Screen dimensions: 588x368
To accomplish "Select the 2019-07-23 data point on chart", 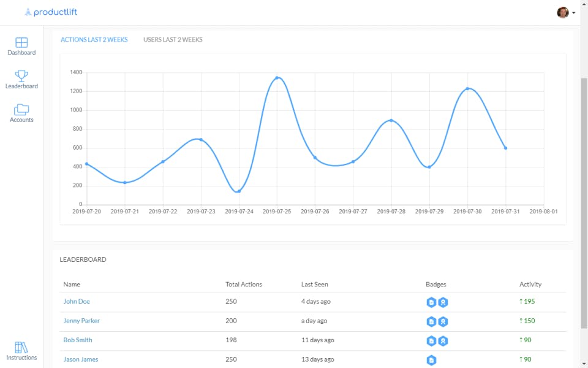I will (201, 140).
